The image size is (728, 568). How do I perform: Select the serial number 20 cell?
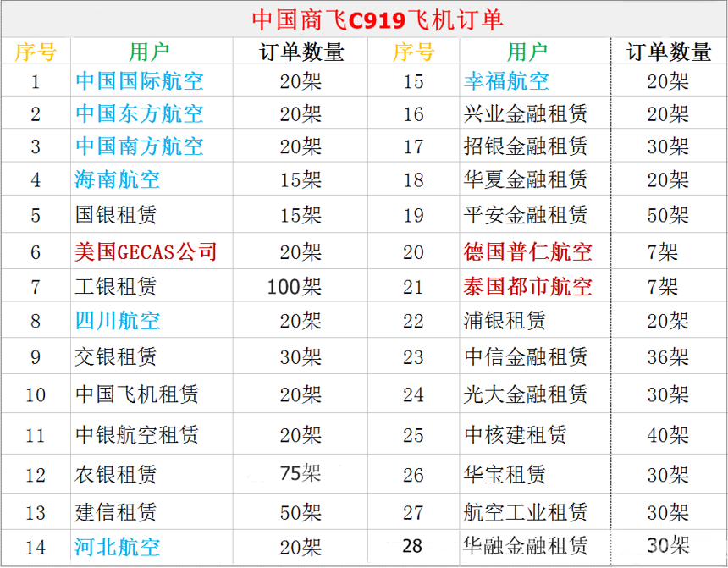click(413, 251)
